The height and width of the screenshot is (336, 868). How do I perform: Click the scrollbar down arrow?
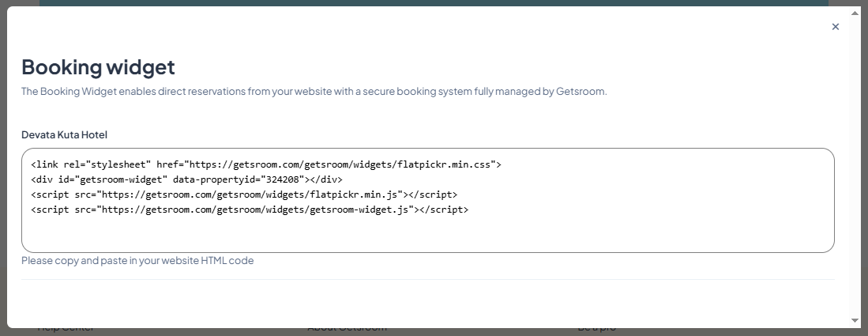855,320
